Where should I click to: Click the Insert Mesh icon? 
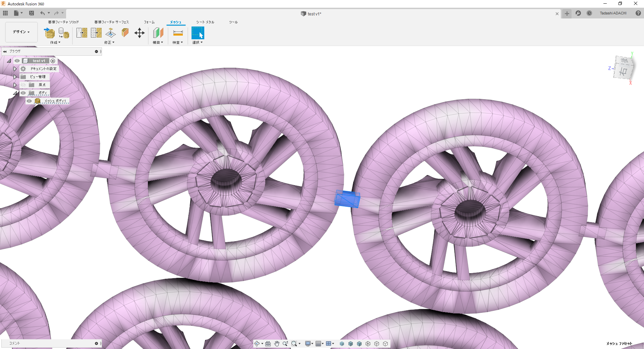(50, 33)
